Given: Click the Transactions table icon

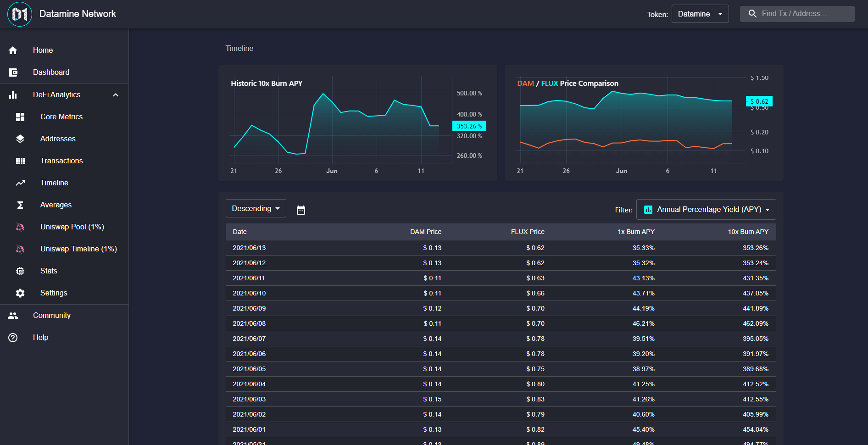Looking at the screenshot, I should point(20,161).
